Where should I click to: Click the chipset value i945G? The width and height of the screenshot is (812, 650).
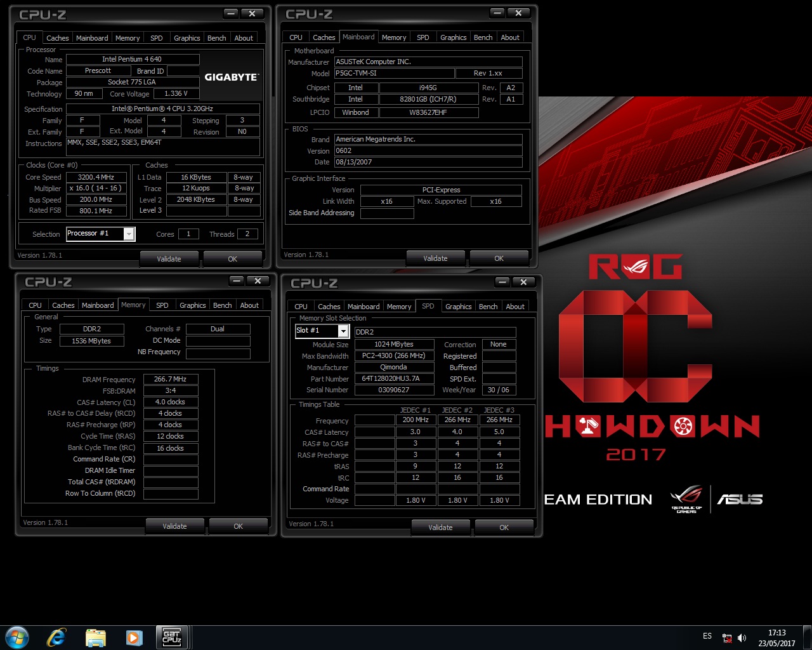click(428, 88)
